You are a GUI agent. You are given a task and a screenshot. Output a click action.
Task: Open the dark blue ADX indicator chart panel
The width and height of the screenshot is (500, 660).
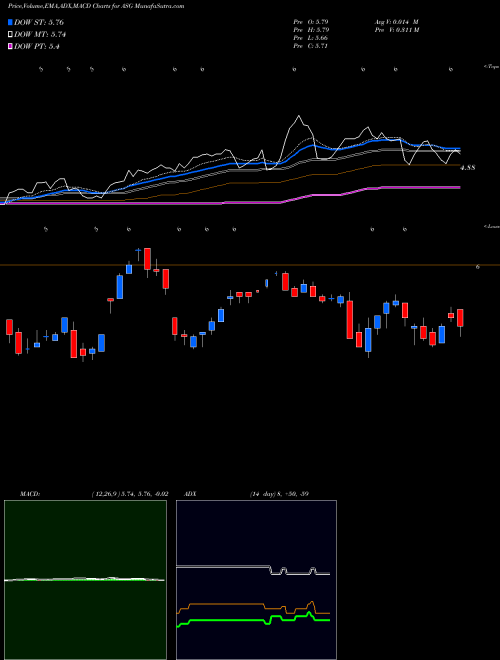tap(256, 580)
